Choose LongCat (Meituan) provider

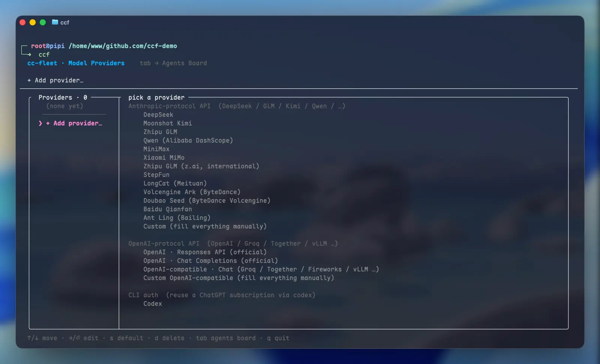coord(175,184)
